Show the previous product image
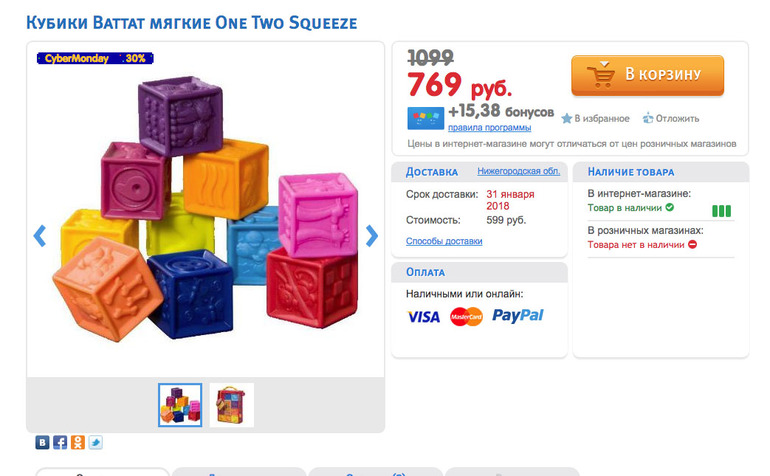 coord(40,236)
